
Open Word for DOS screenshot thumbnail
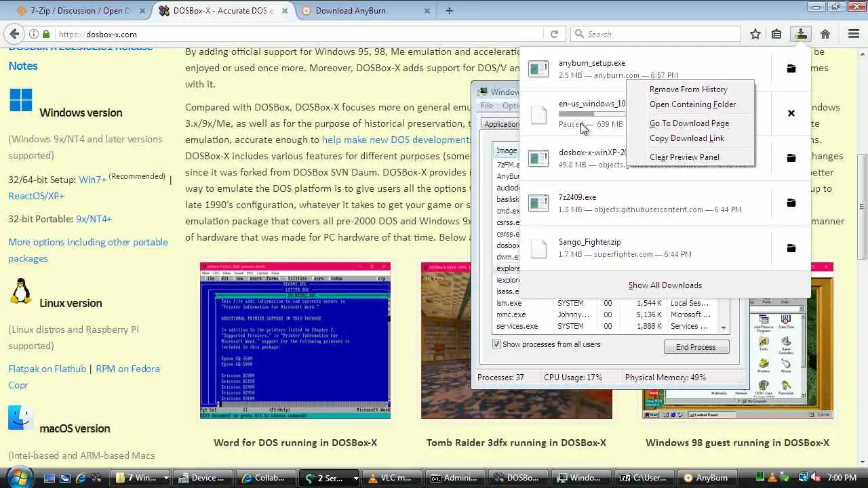pyautogui.click(x=295, y=340)
